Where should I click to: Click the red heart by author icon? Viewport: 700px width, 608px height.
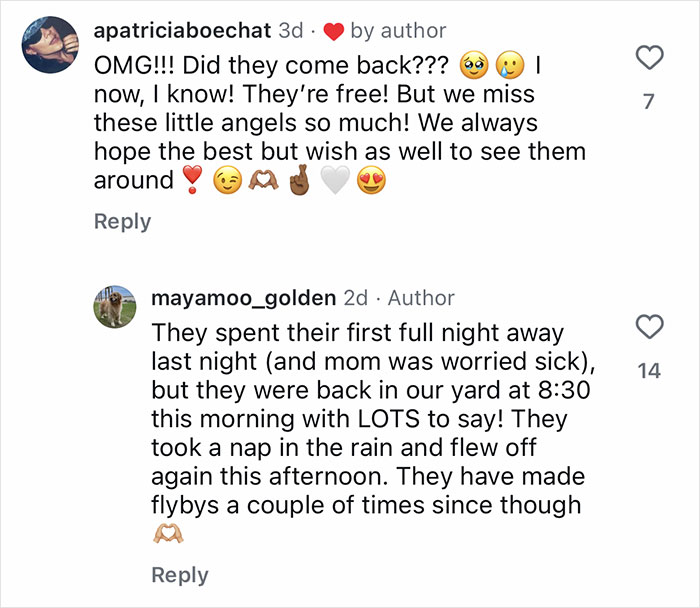point(334,32)
